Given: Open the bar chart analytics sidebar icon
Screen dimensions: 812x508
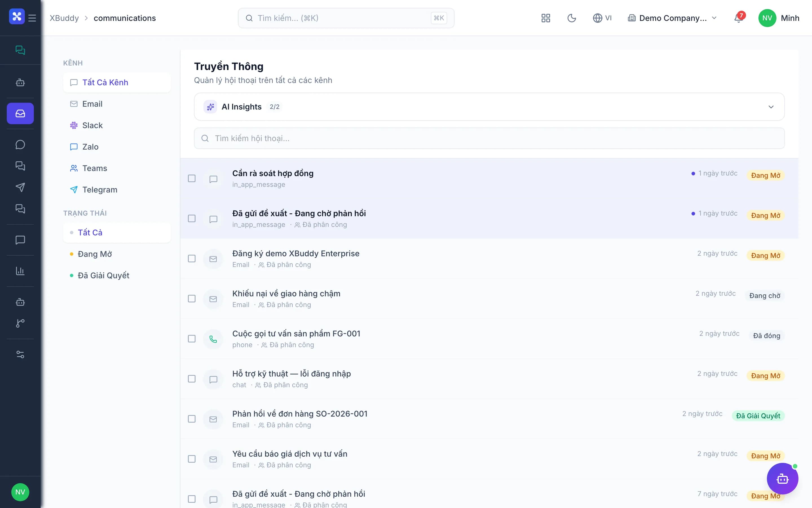Looking at the screenshot, I should click(20, 271).
